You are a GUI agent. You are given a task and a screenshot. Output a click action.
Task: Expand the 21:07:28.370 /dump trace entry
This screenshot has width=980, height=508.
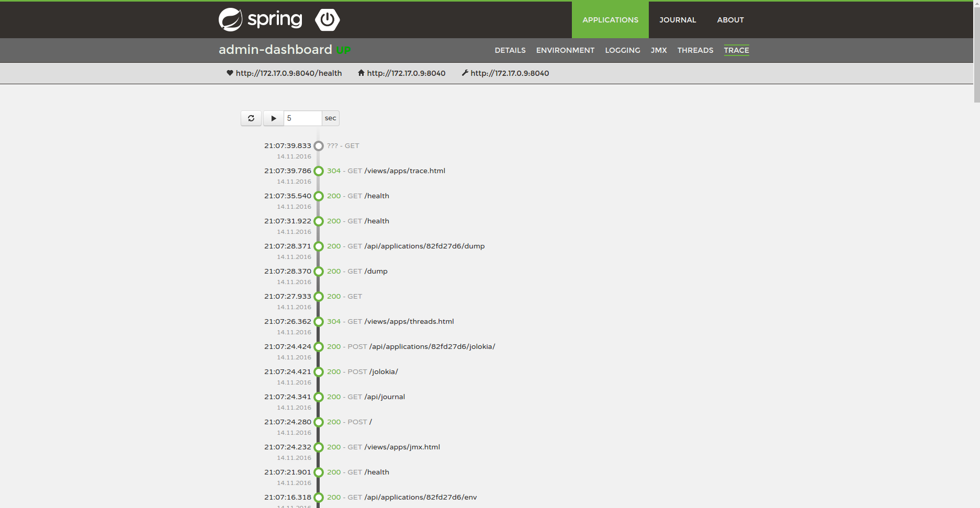376,272
